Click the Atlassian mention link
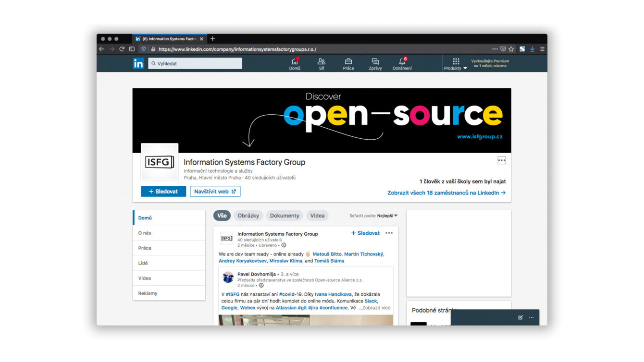The width and height of the screenshot is (644, 362). click(286, 308)
